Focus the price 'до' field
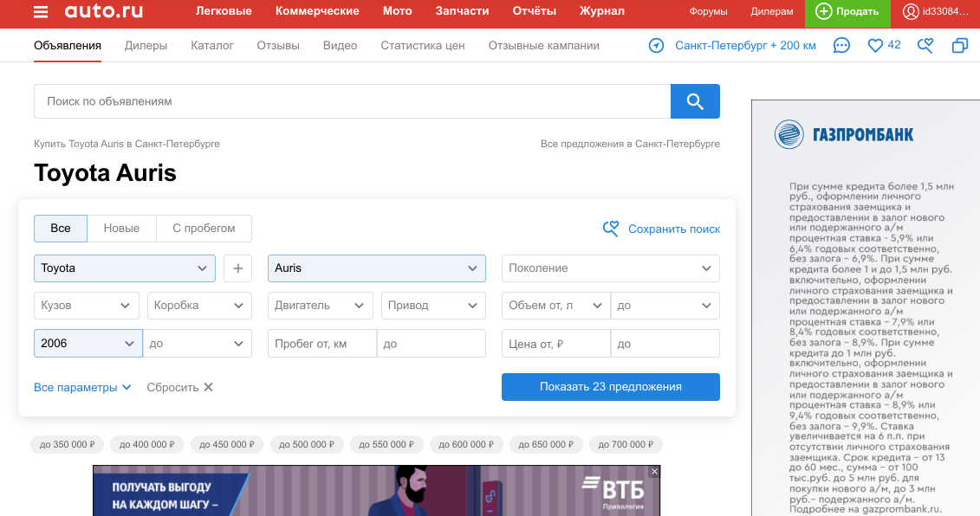Screen dimensions: 980x516 click(665, 344)
